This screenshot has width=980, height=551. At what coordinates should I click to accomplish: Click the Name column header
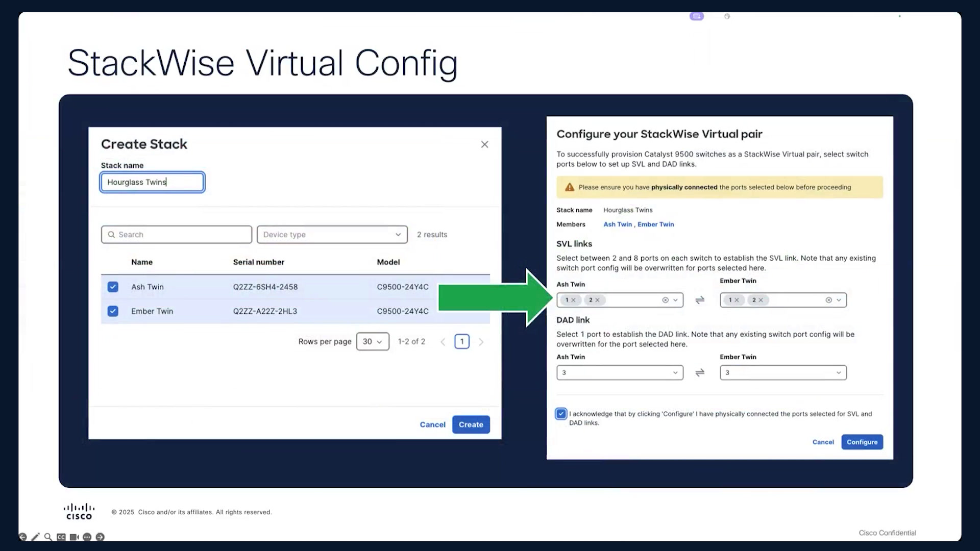tap(142, 262)
